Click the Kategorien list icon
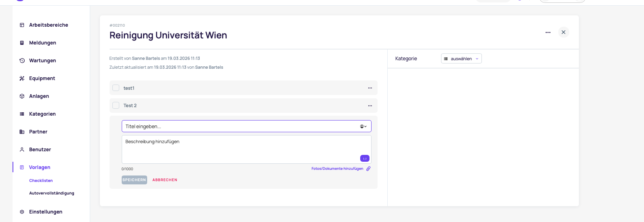Viewport: 644px width, 222px height. 22,114
